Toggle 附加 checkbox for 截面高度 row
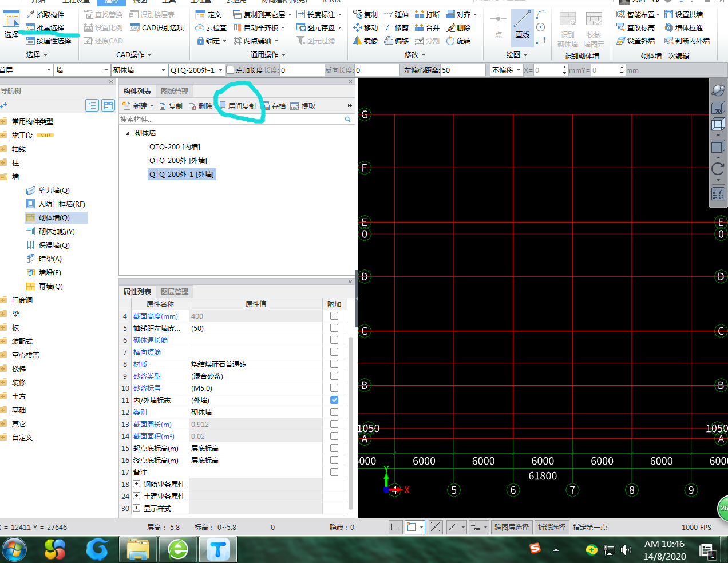 (334, 316)
